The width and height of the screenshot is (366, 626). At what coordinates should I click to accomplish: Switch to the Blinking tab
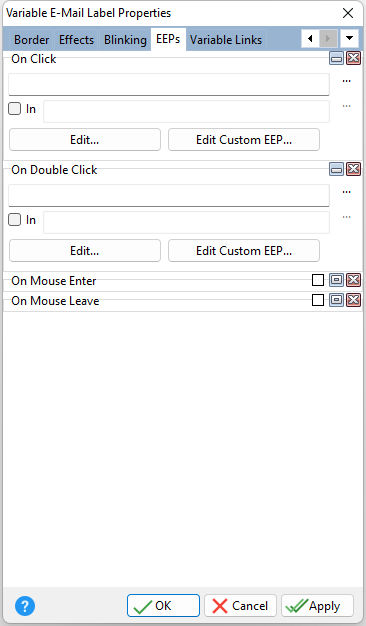pos(125,40)
